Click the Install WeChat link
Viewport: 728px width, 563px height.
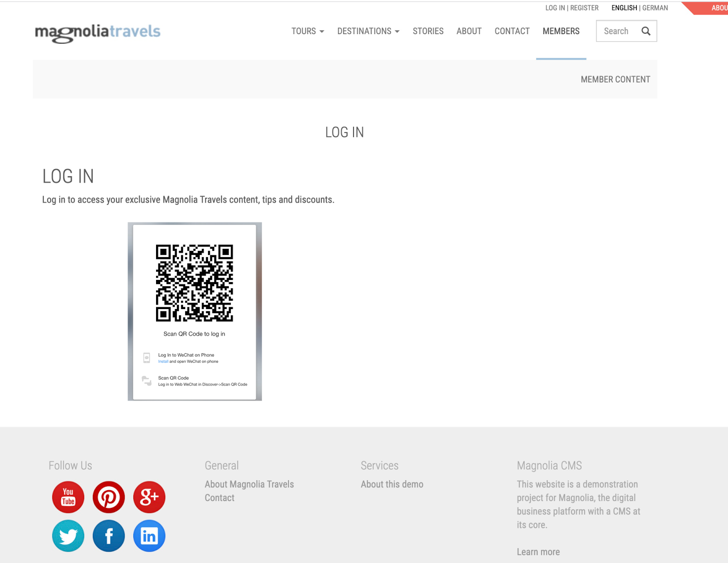pos(163,361)
